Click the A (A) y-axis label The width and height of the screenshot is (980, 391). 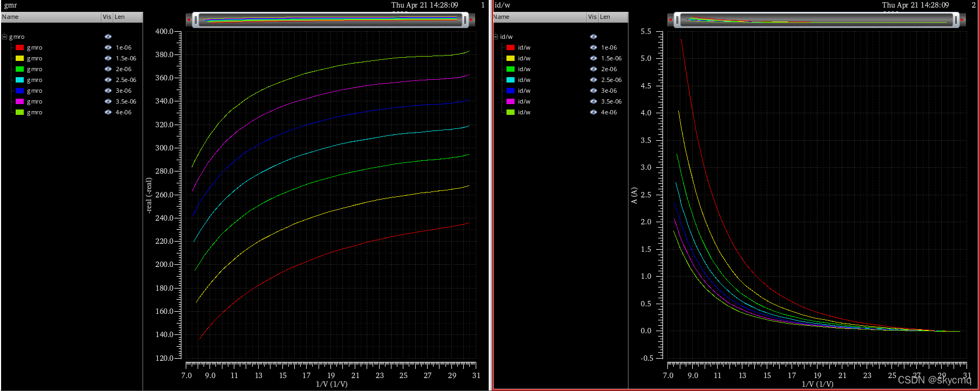click(x=634, y=195)
